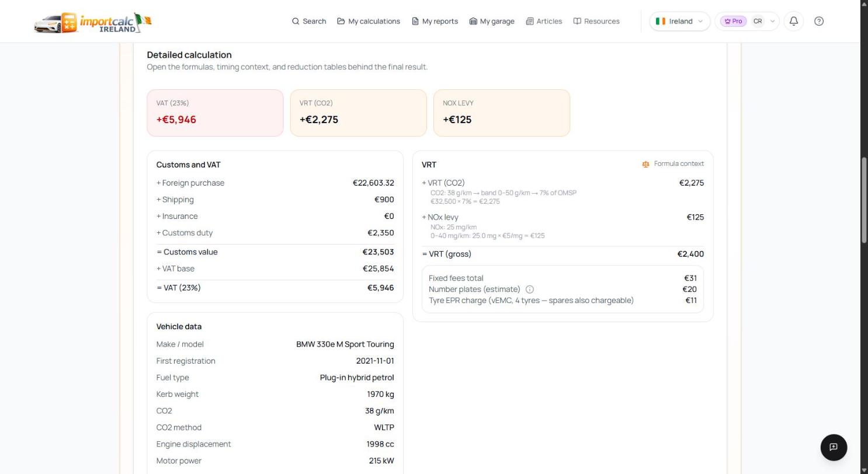This screenshot has height=474, width=868.
Task: Select the NOX LEVY summary card
Action: (501, 113)
